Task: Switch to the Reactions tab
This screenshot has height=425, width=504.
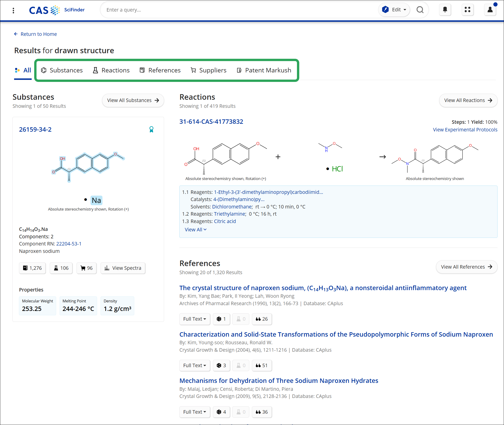Action: pos(111,70)
